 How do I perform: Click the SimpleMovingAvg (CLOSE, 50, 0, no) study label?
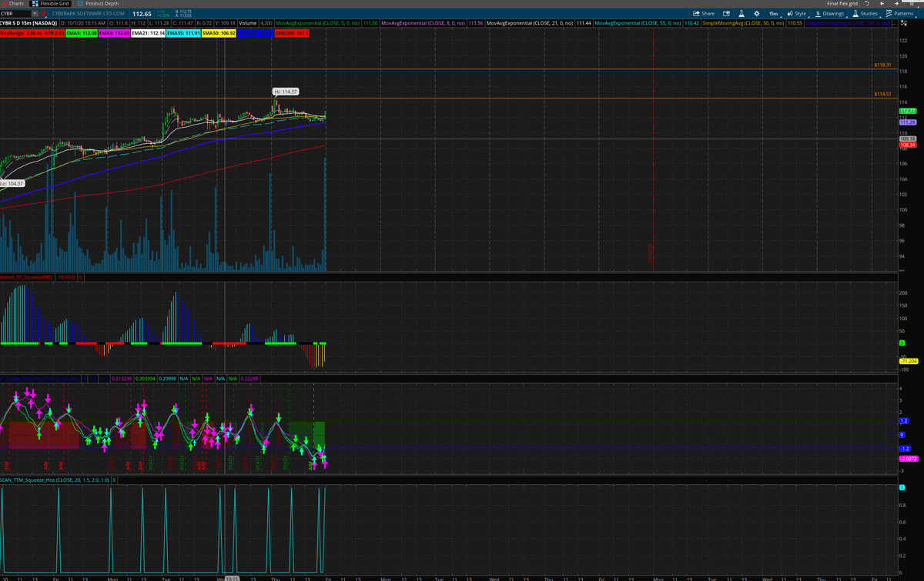[x=743, y=23]
